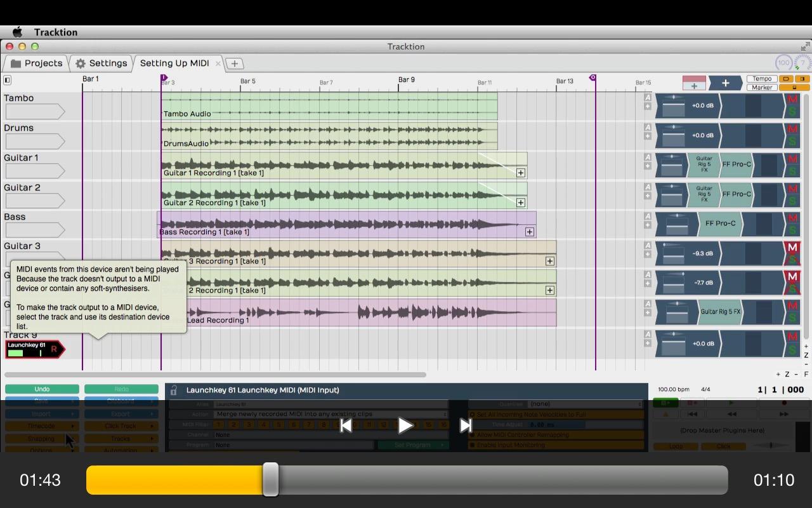
Task: Skip to next with the video overlay control
Action: [466, 425]
